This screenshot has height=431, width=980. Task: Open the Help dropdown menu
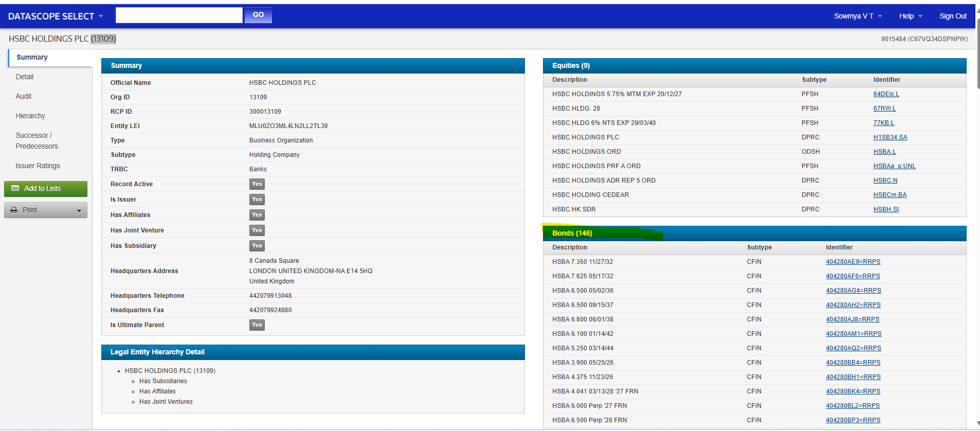(911, 16)
